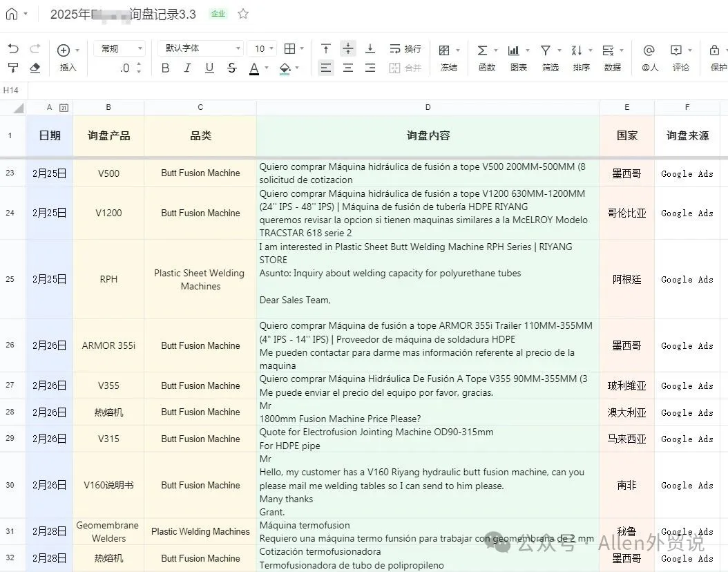Align cell content to vertical middle
Screen dimensions: 728x572
347,48
